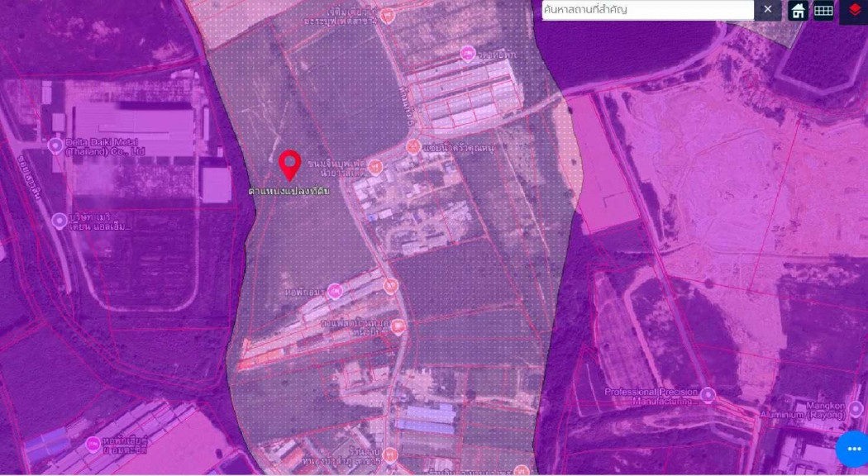Click the แซ่บนัวครัวคุณหนู restaurant marker
Image resolution: width=868 pixels, height=476 pixels.
tap(413, 146)
